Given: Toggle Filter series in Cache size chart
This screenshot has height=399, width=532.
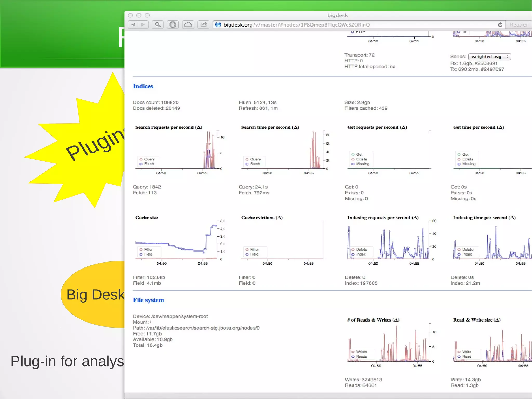Looking at the screenshot, I should tap(146, 250).
